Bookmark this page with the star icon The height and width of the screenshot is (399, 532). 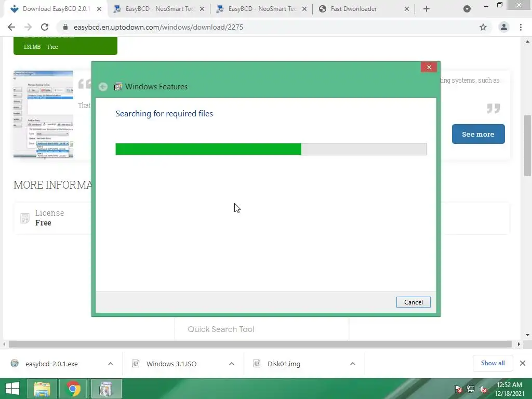click(483, 27)
